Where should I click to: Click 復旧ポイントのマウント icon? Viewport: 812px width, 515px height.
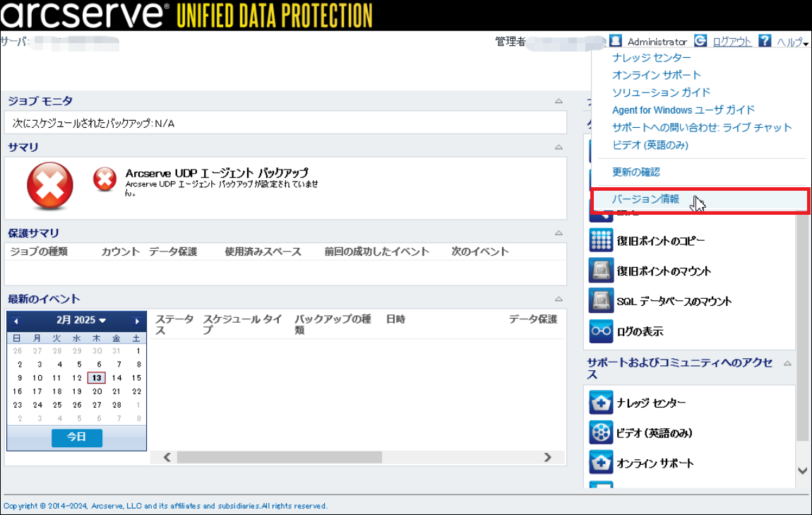pyautogui.click(x=601, y=271)
